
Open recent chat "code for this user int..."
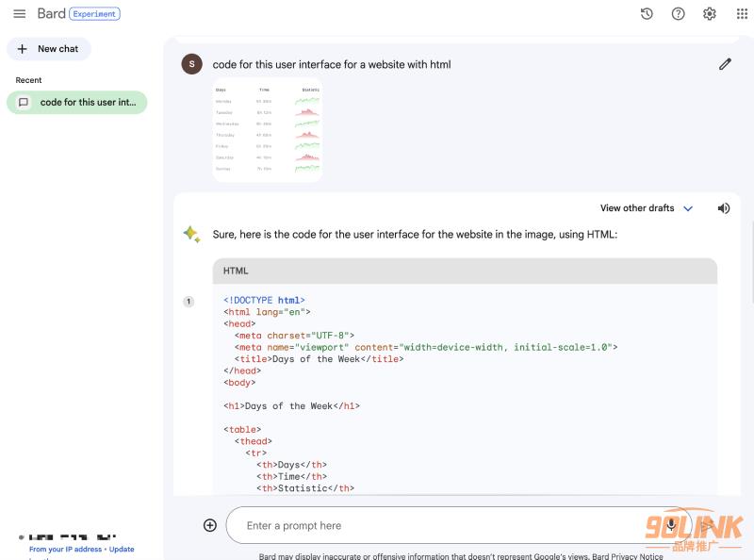pos(77,102)
